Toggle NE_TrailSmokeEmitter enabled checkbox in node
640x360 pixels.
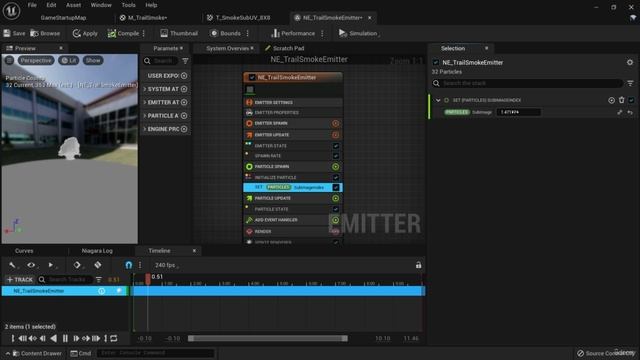click(252, 77)
